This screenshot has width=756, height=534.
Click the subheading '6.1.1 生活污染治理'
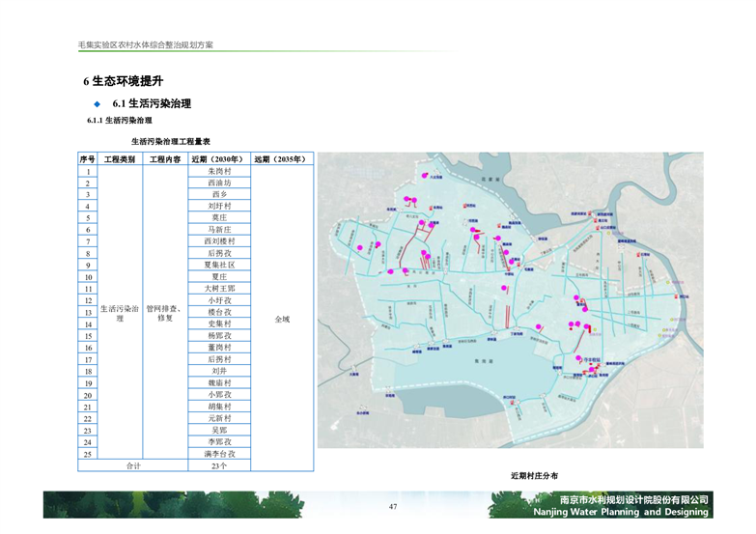(x=120, y=121)
